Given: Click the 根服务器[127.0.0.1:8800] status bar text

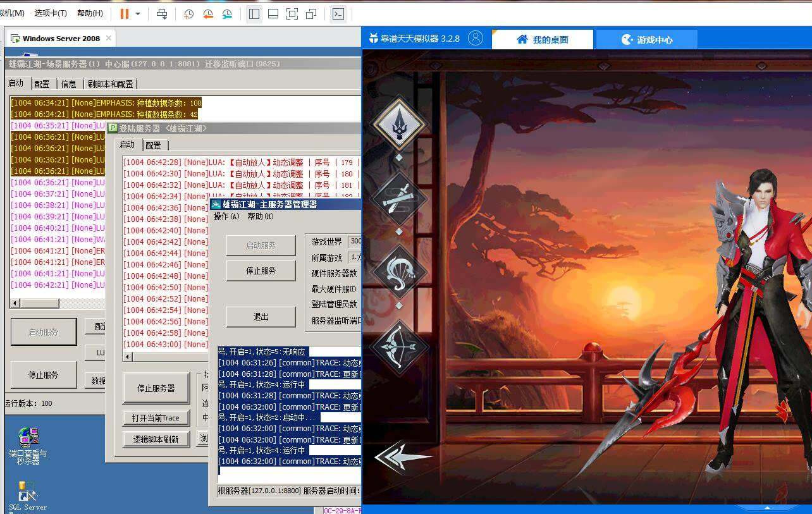Looking at the screenshot, I should coord(289,491).
